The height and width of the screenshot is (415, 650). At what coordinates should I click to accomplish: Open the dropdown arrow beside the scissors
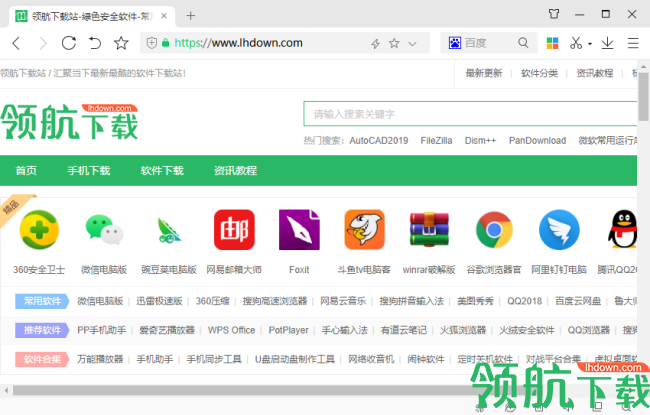590,44
